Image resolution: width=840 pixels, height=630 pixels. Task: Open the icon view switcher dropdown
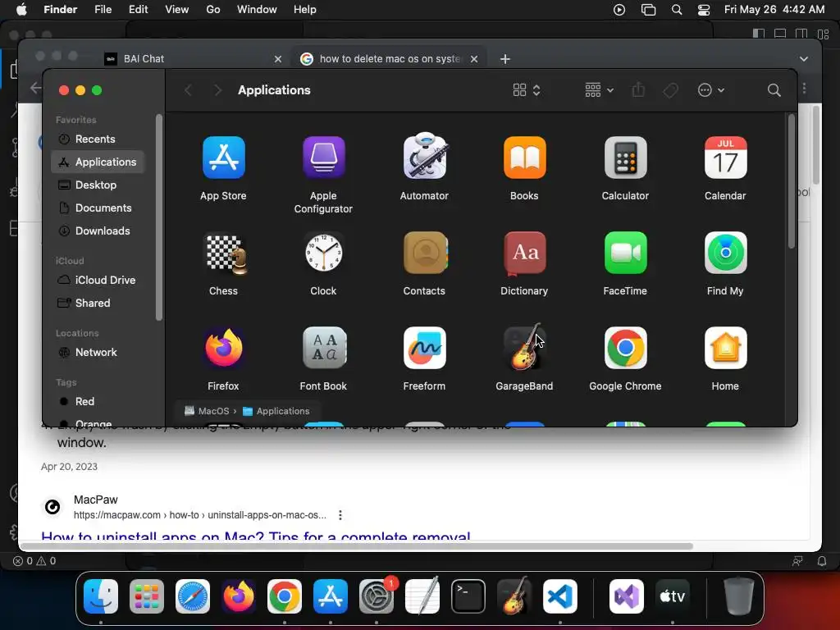[x=526, y=90]
